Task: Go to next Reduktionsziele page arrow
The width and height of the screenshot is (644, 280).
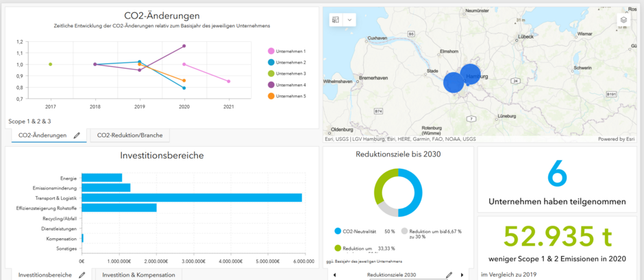Action: tap(462, 275)
